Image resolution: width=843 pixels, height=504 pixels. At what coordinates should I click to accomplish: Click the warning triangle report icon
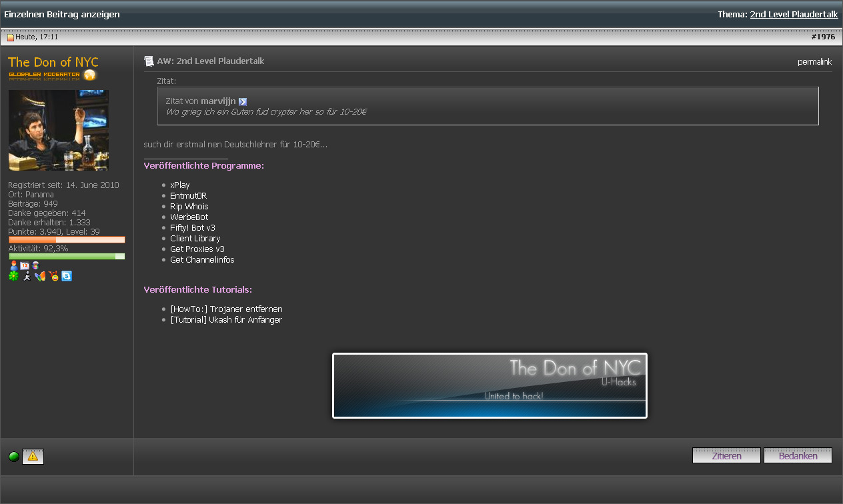[33, 457]
